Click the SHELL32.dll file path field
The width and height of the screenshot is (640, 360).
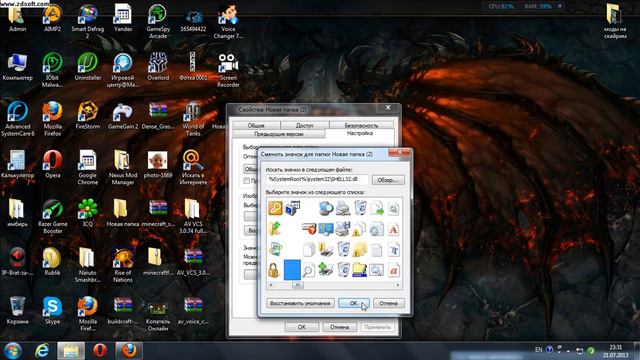(x=317, y=179)
